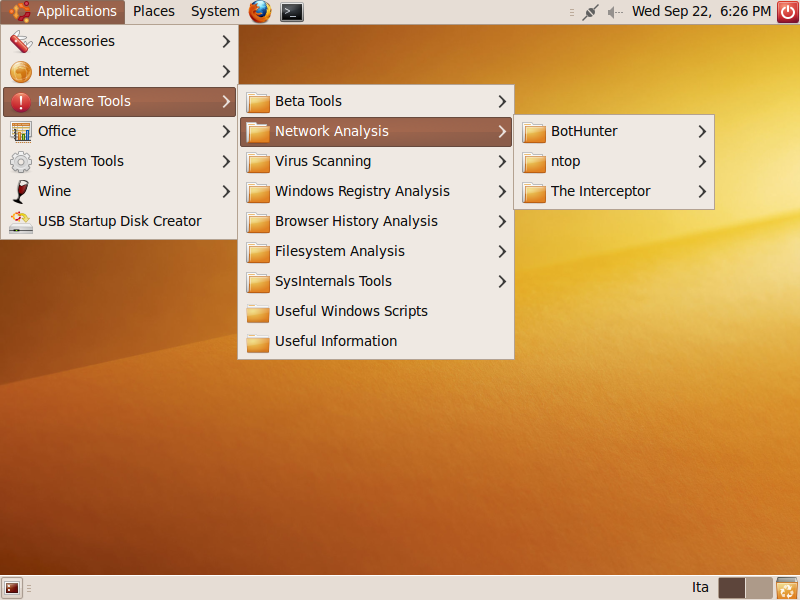Expand the Office submenu arrow
The height and width of the screenshot is (600, 800).
[x=226, y=132]
